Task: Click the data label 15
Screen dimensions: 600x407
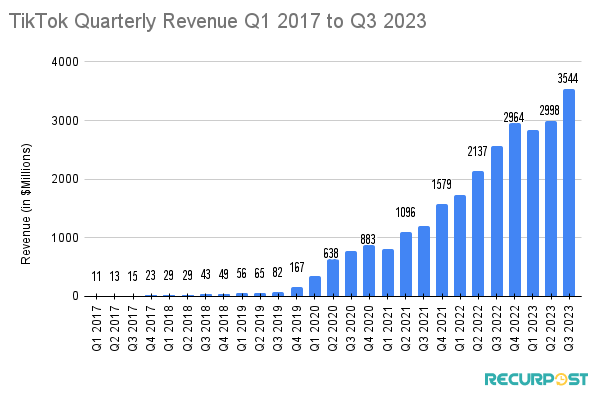Action: point(132,276)
